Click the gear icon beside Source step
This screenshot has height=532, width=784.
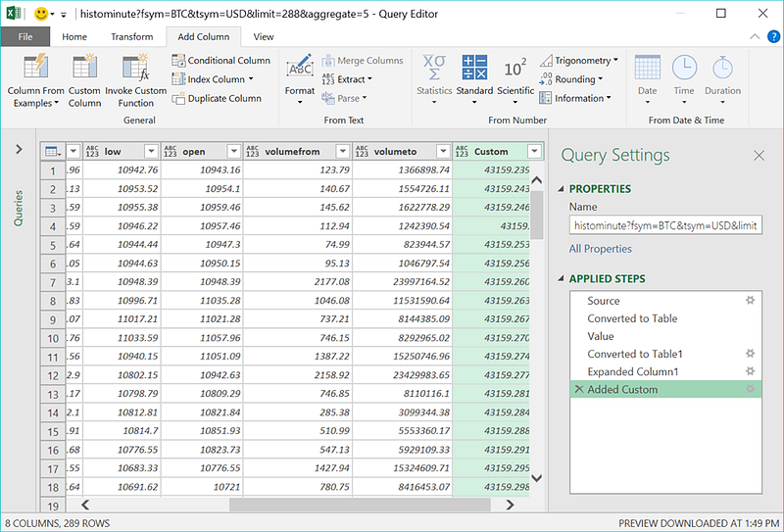tap(750, 301)
